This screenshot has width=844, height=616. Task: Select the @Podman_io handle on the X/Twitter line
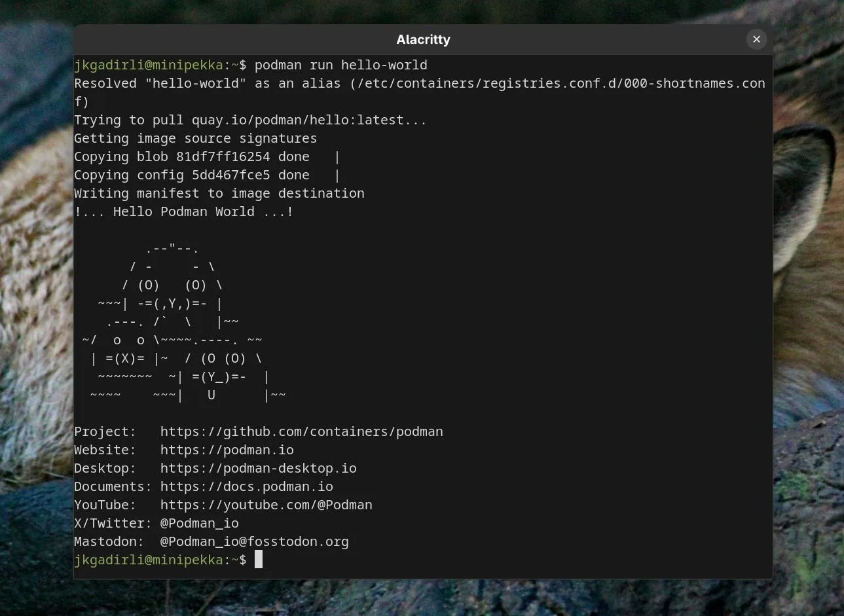pos(200,523)
